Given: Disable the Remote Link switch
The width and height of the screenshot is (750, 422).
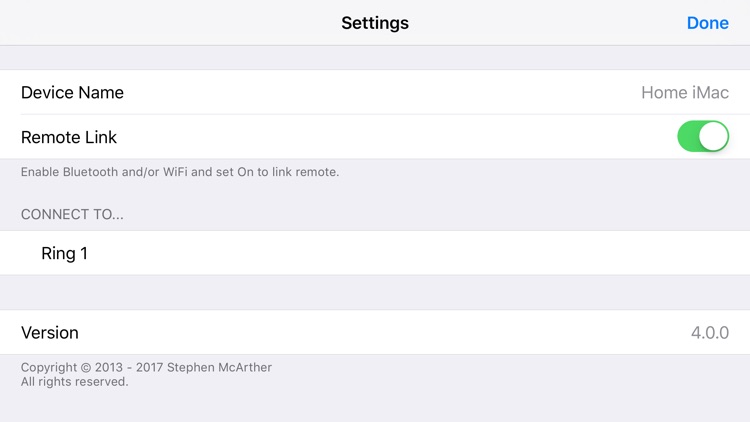Looking at the screenshot, I should point(703,136).
